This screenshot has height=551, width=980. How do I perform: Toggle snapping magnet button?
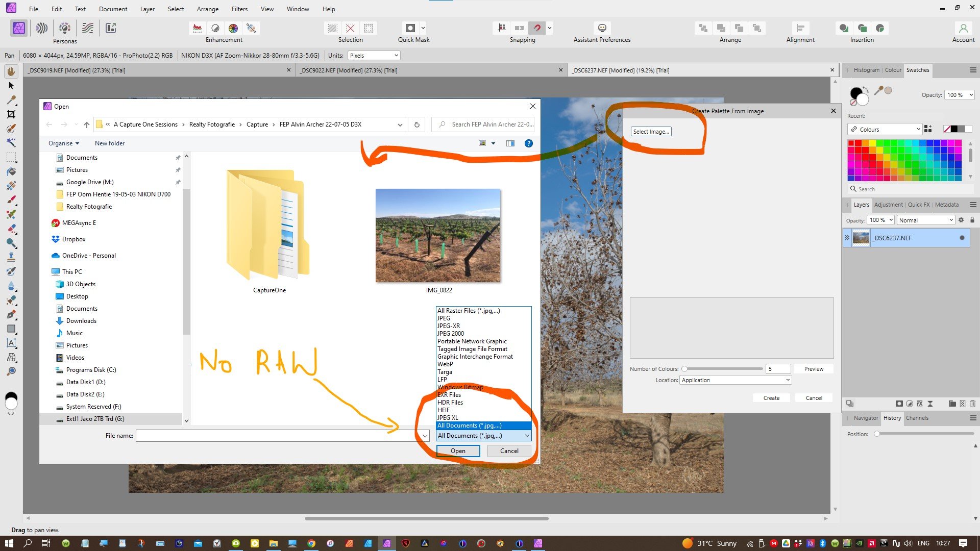click(537, 28)
